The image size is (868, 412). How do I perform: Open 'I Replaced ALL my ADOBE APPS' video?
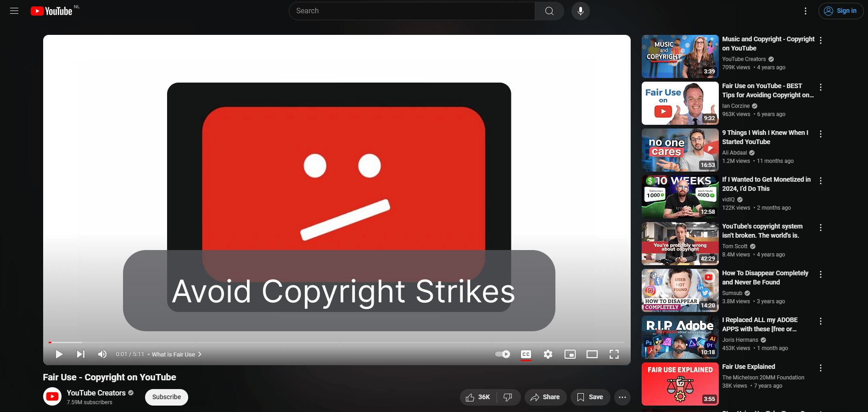click(760, 324)
